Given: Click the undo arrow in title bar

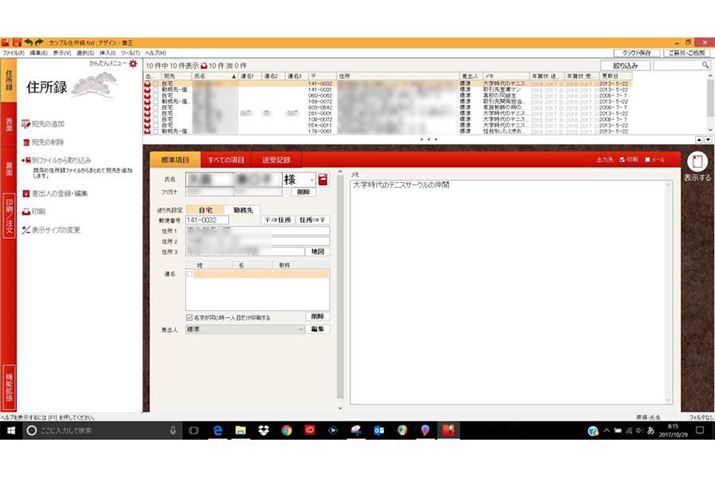Looking at the screenshot, I should click(28, 42).
